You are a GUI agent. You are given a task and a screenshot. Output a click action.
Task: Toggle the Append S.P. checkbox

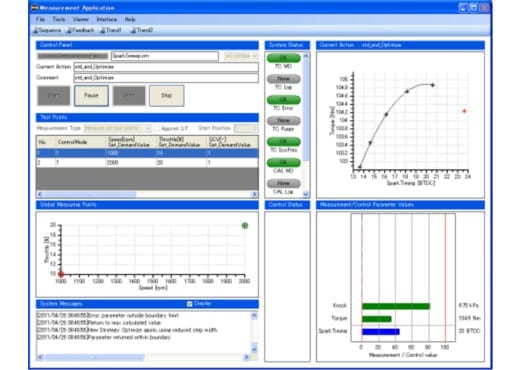pyautogui.click(x=157, y=128)
